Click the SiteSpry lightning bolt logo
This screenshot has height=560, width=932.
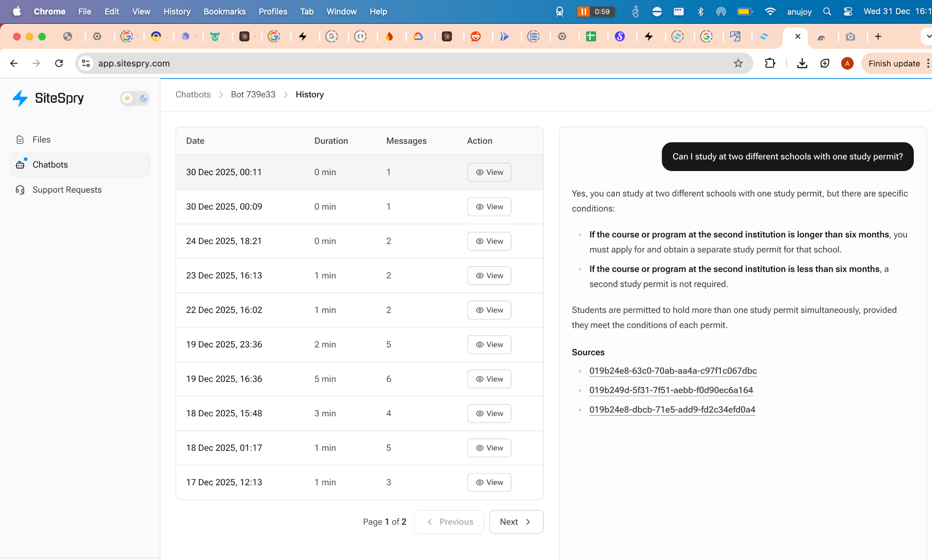click(x=20, y=98)
